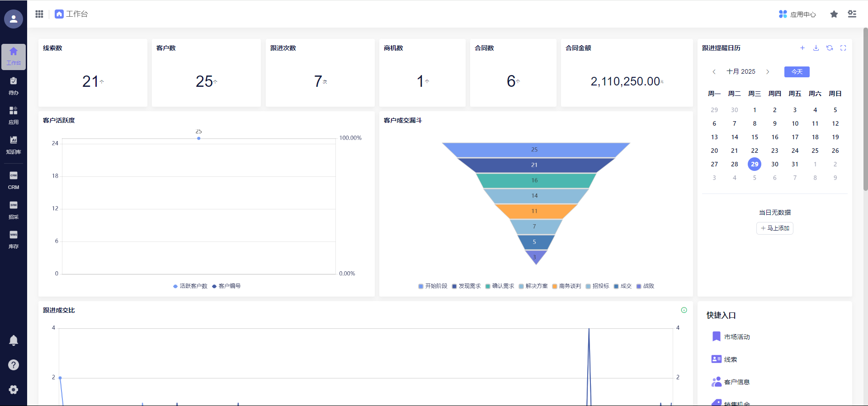Image resolution: width=868 pixels, height=406 pixels.
Task: Click the 今天 button
Action: (797, 72)
